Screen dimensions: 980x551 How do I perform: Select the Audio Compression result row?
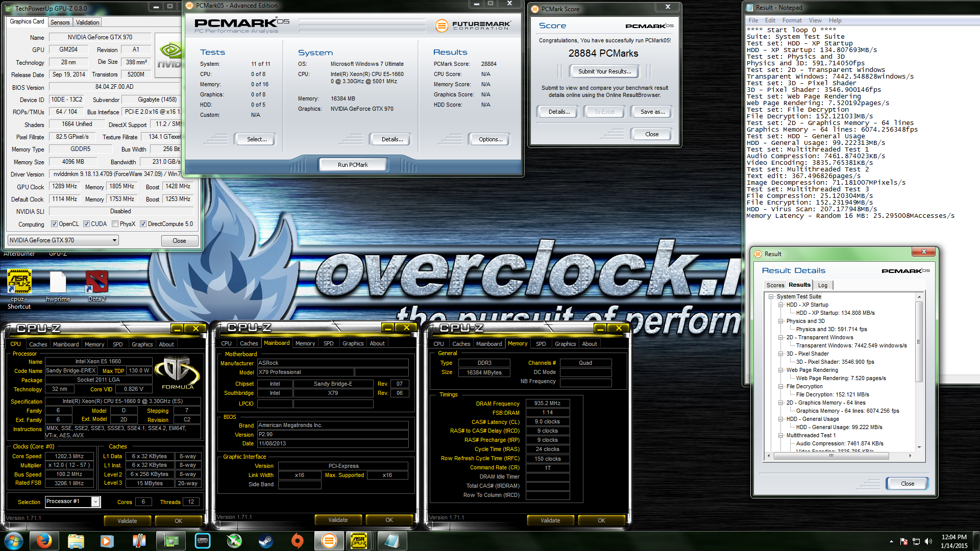point(839,443)
